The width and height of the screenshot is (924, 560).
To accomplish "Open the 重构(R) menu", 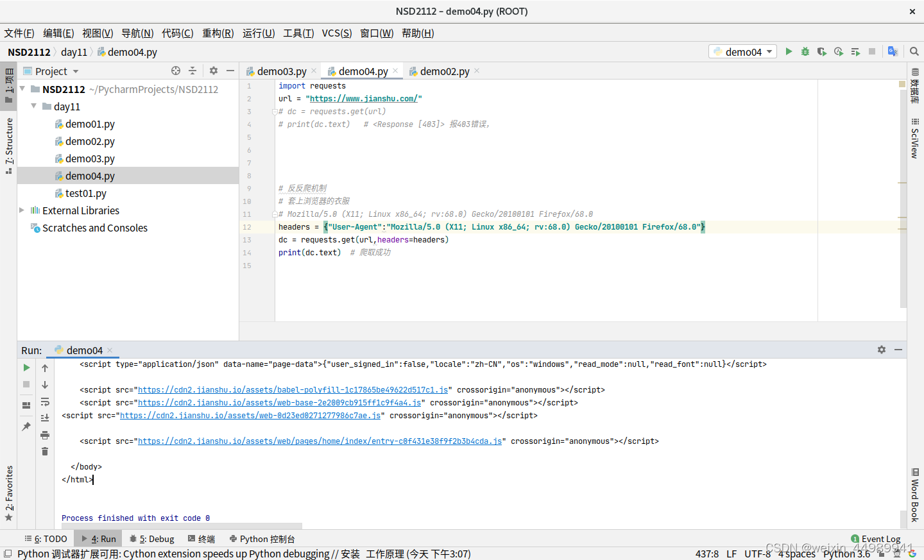I will coord(218,33).
